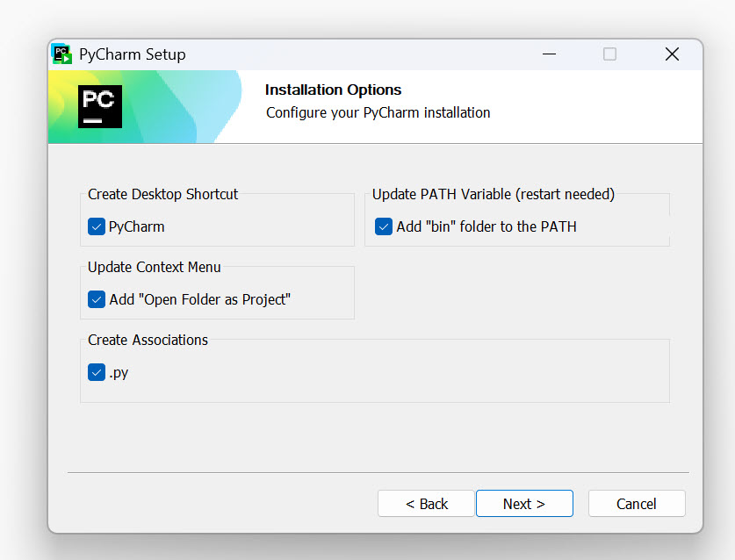Minimize the PyCharm Setup window
Viewport: 735px width, 560px height.
tap(549, 54)
